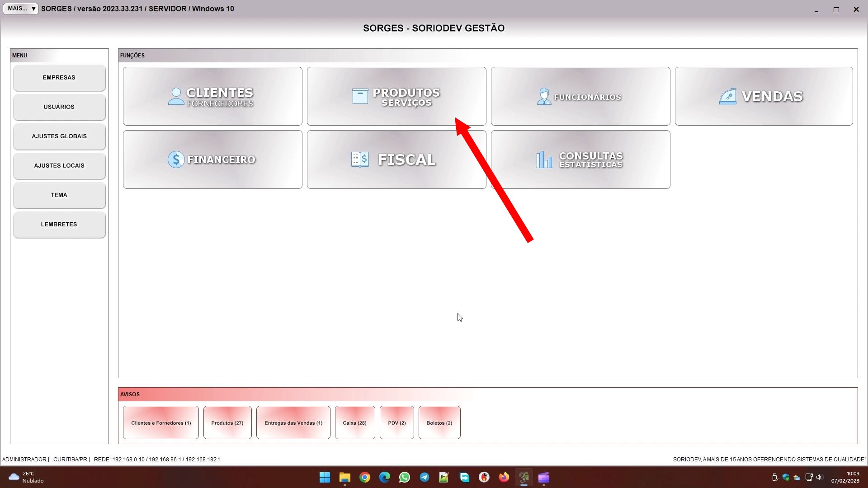Click the dollar coin icon on Financeiro tile

click(x=176, y=160)
